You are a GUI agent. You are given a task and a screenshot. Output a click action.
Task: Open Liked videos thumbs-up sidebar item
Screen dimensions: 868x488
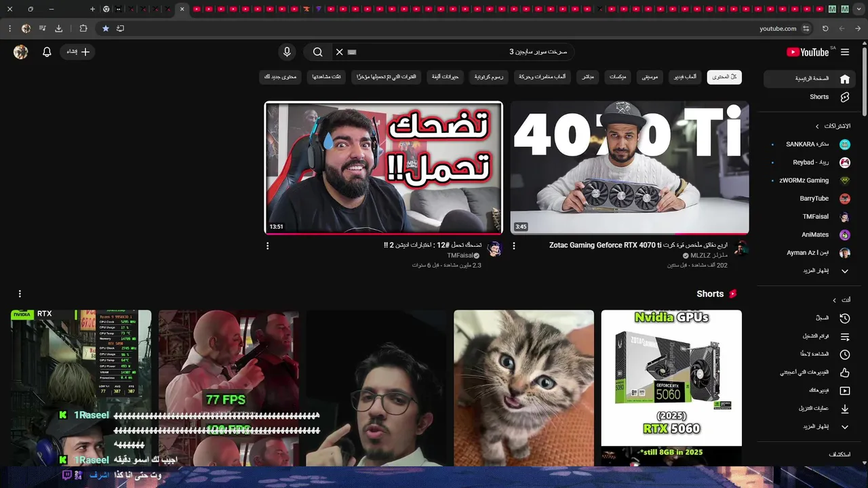[x=808, y=373]
